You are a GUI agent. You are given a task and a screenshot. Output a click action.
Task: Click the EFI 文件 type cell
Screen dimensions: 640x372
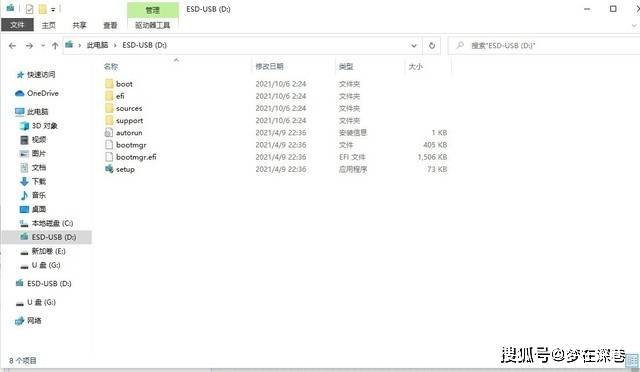click(x=352, y=157)
